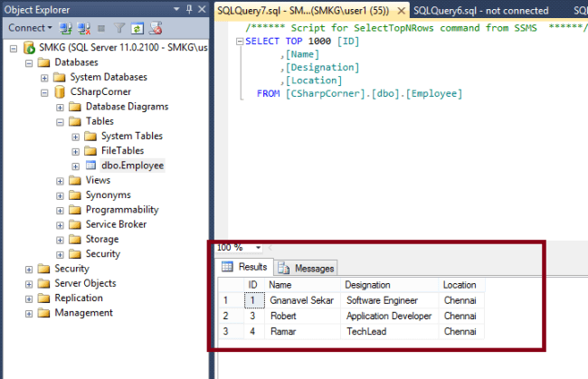Expand the Storage folder
This screenshot has width=588, height=379.
click(x=60, y=240)
